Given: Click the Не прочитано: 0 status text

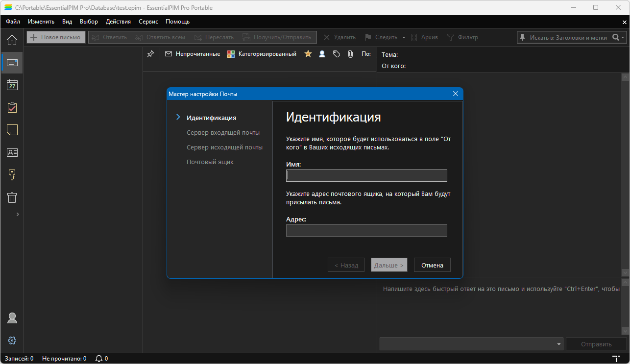Looking at the screenshot, I should (64, 359).
